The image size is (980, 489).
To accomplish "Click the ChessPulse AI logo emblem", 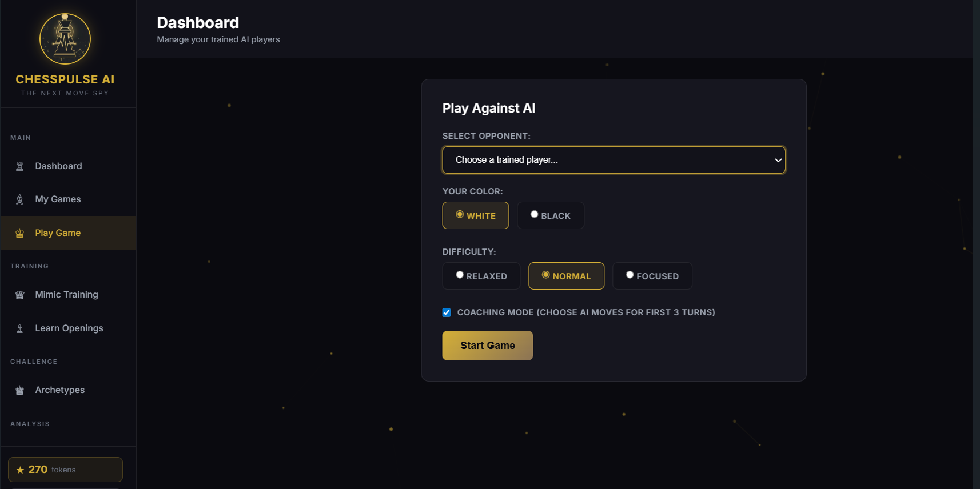I will (65, 39).
